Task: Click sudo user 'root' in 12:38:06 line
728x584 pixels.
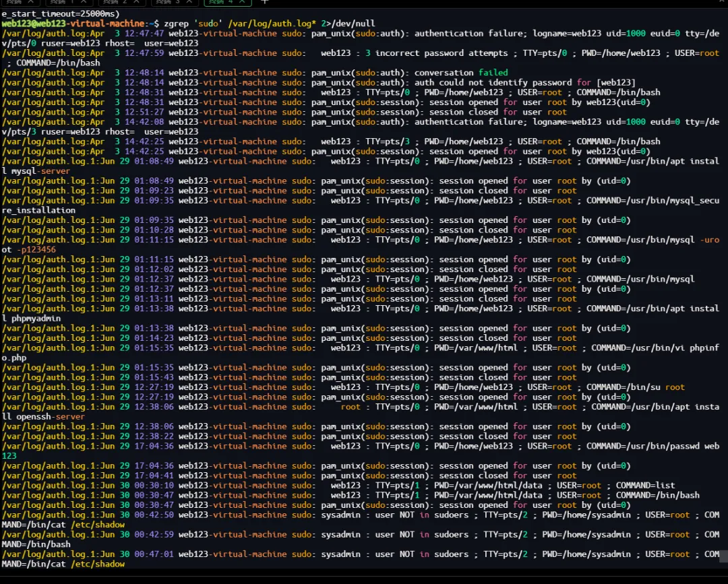Action: point(351,406)
